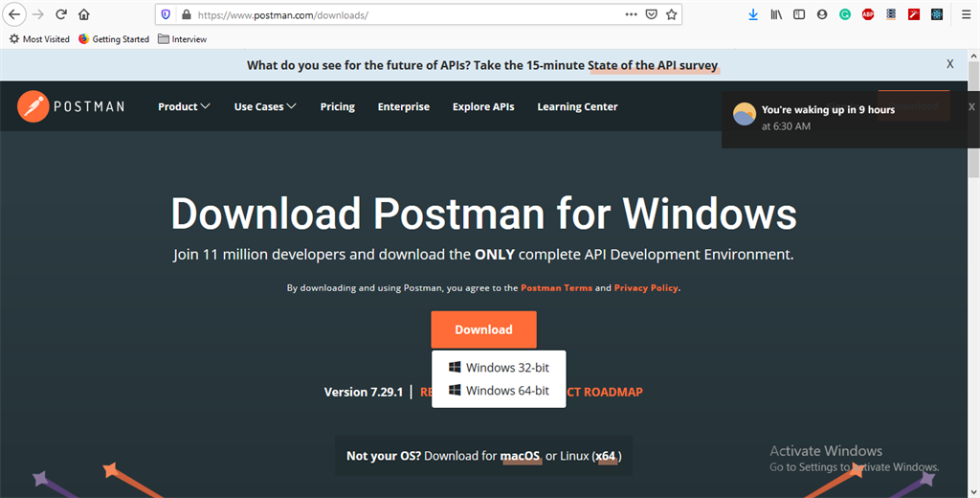The width and height of the screenshot is (980, 498).
Task: Click the scrollbar up arrow
Action: (x=973, y=56)
